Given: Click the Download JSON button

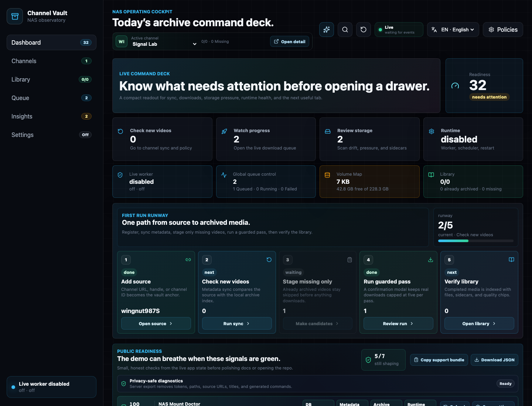Looking at the screenshot, I should 494,360.
